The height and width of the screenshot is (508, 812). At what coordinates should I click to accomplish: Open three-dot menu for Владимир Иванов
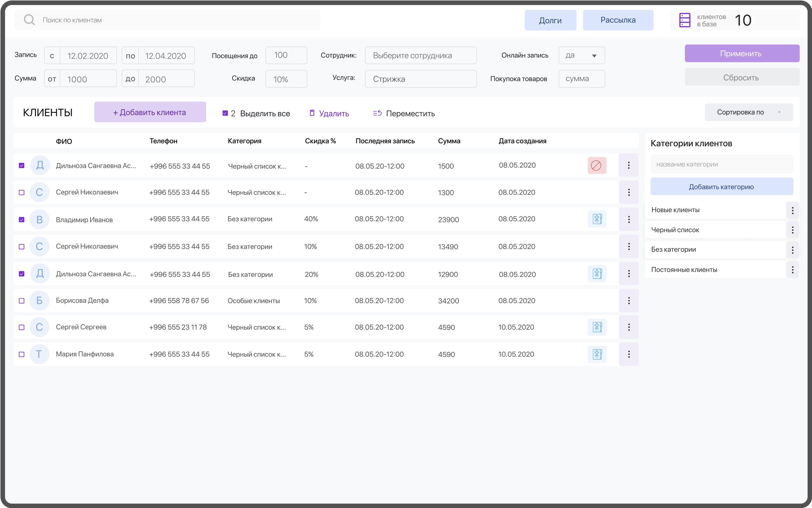pos(628,219)
